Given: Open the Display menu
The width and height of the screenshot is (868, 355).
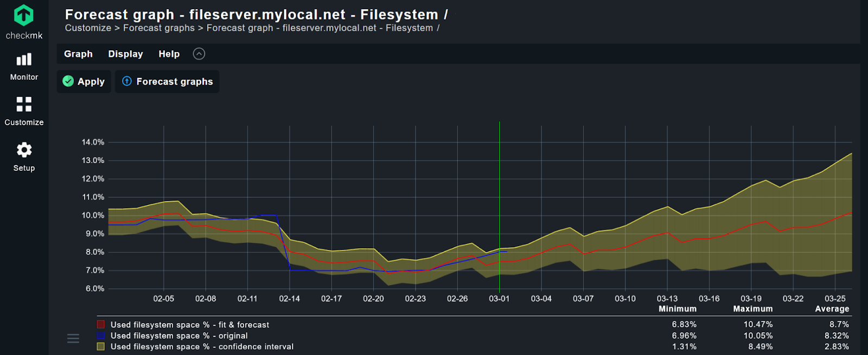Looking at the screenshot, I should [125, 54].
